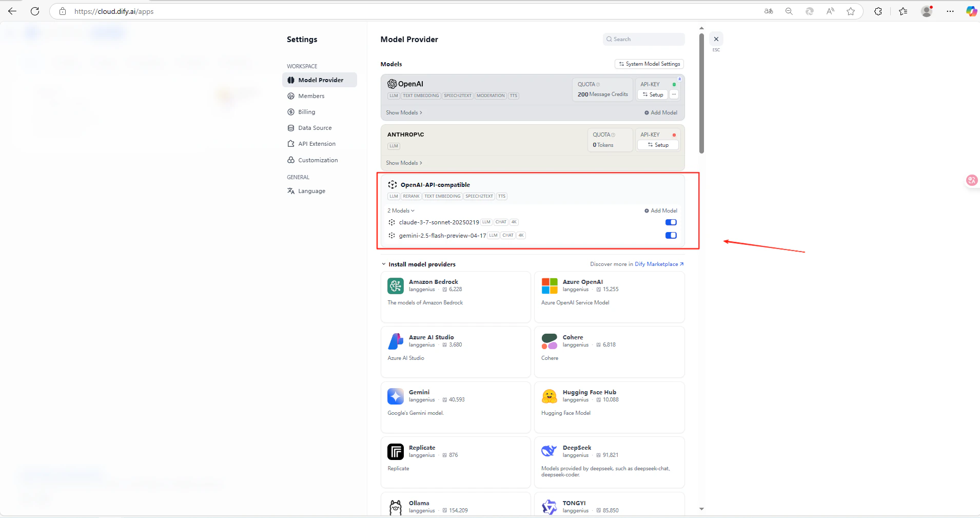Open System Model Settings
The image size is (980, 518).
(x=649, y=64)
